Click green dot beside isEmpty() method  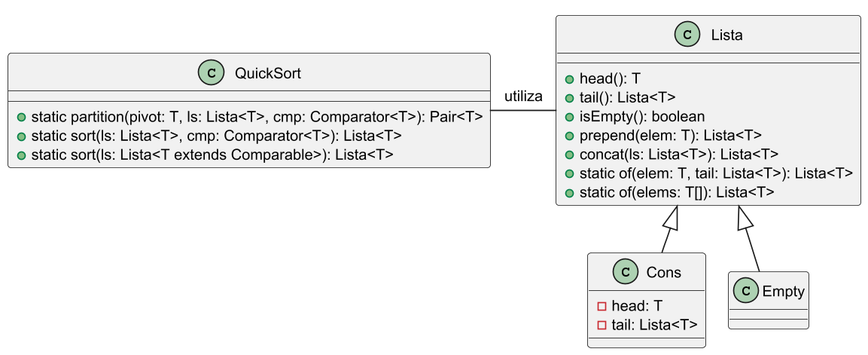pos(570,116)
